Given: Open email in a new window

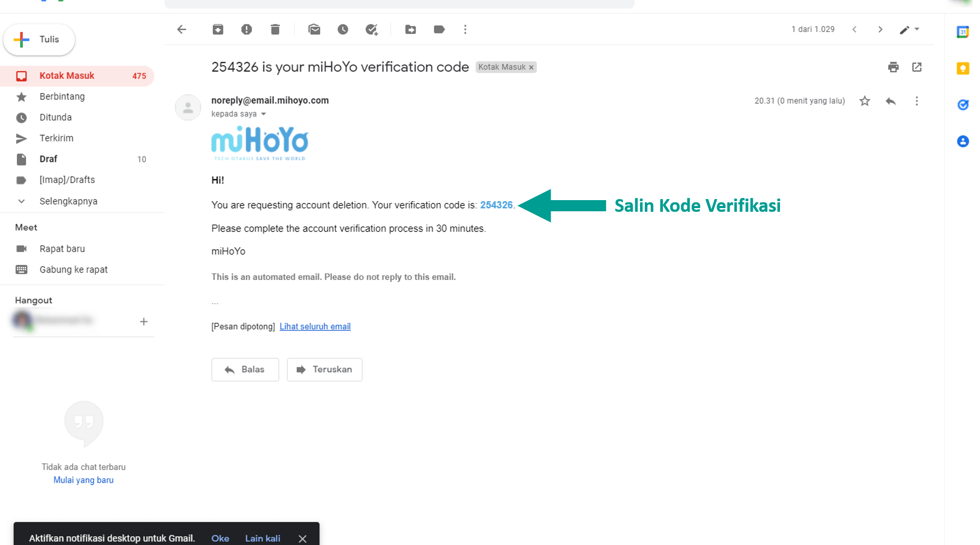Looking at the screenshot, I should (917, 67).
